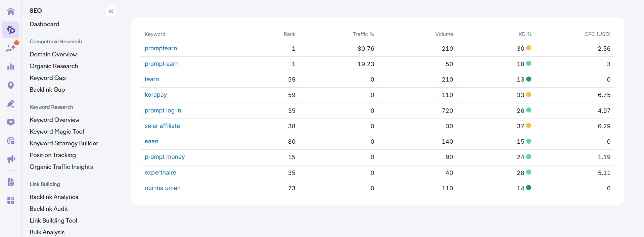Viewport: 644px width, 237px height.
Task: Click the KD % column header
Action: [525, 34]
